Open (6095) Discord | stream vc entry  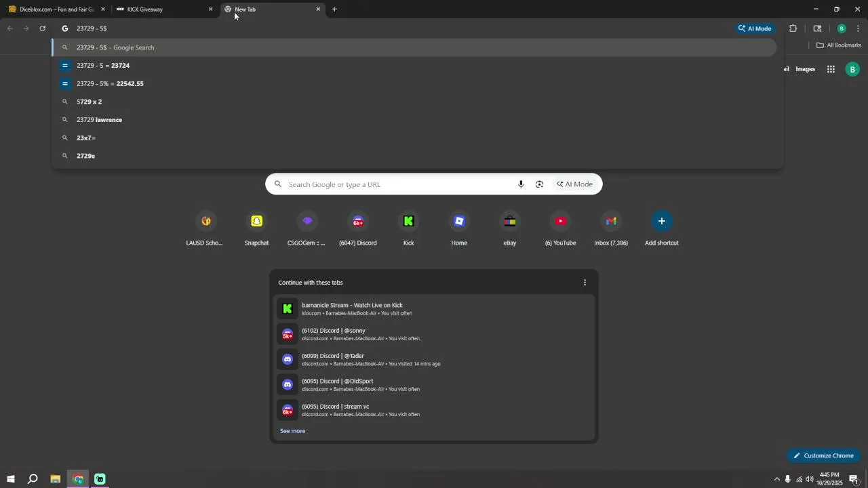434,410
